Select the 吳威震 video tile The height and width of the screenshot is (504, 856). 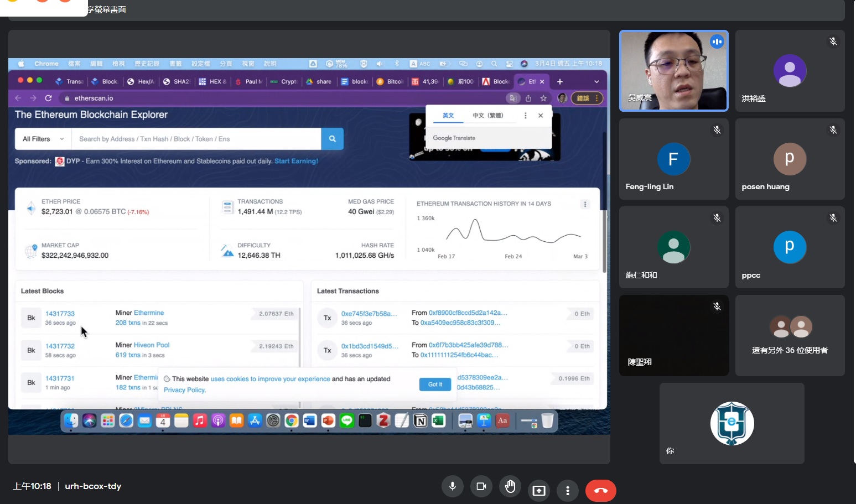coord(674,71)
